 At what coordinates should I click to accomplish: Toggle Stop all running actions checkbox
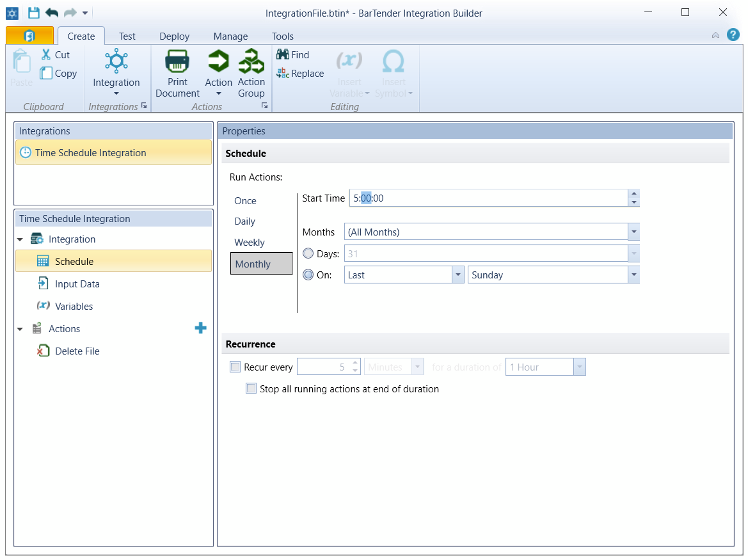(x=251, y=388)
